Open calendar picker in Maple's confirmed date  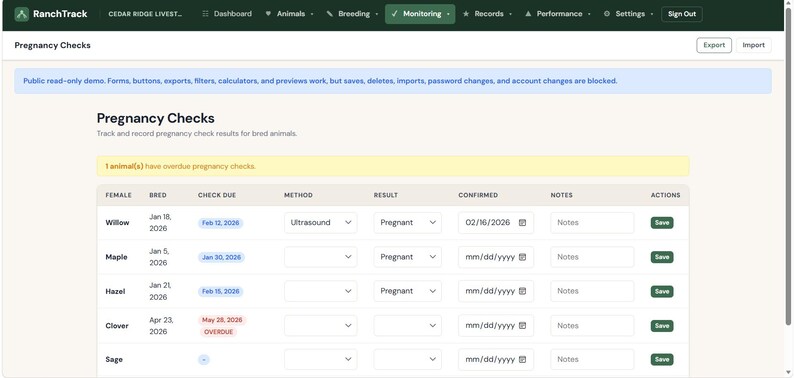[523, 257]
